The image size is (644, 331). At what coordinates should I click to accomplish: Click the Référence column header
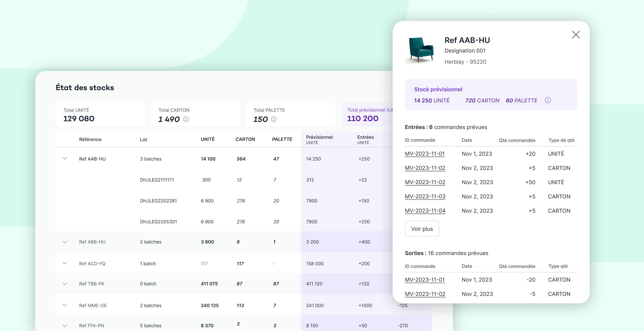point(90,139)
